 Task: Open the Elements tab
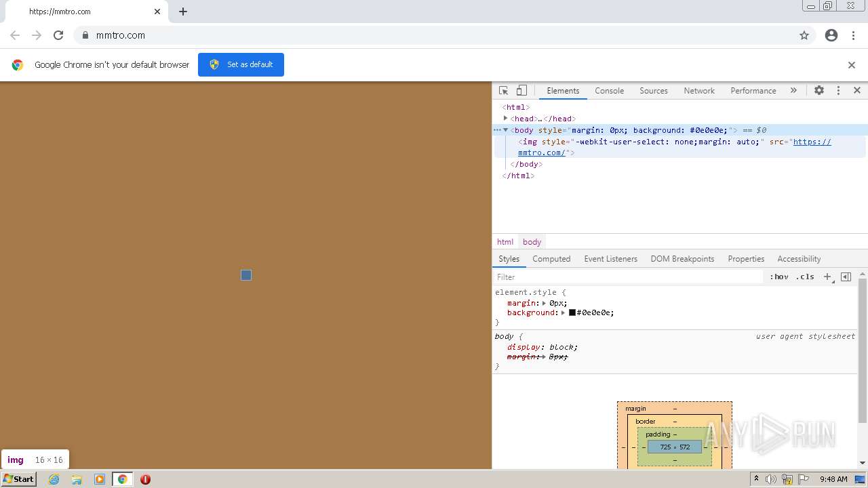[563, 91]
